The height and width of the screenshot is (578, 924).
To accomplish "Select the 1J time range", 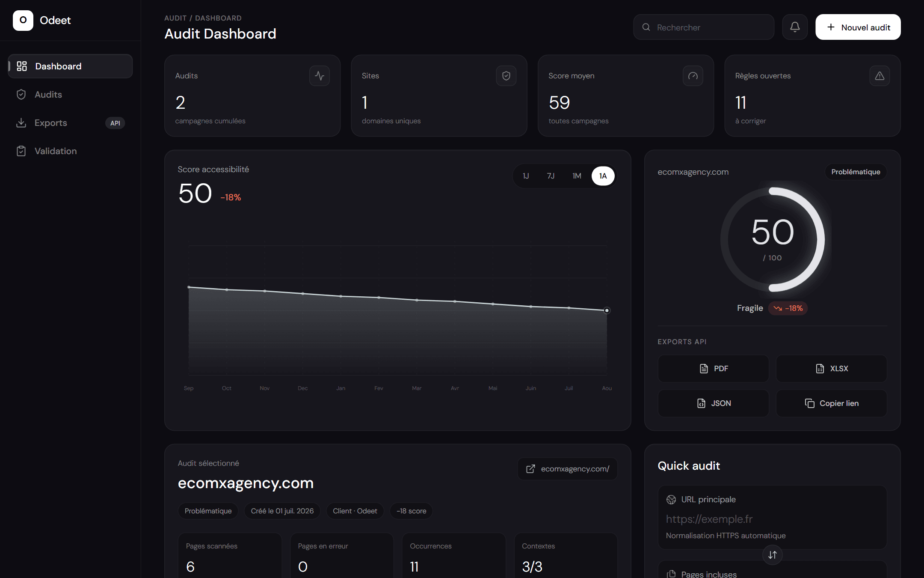I will (x=526, y=176).
